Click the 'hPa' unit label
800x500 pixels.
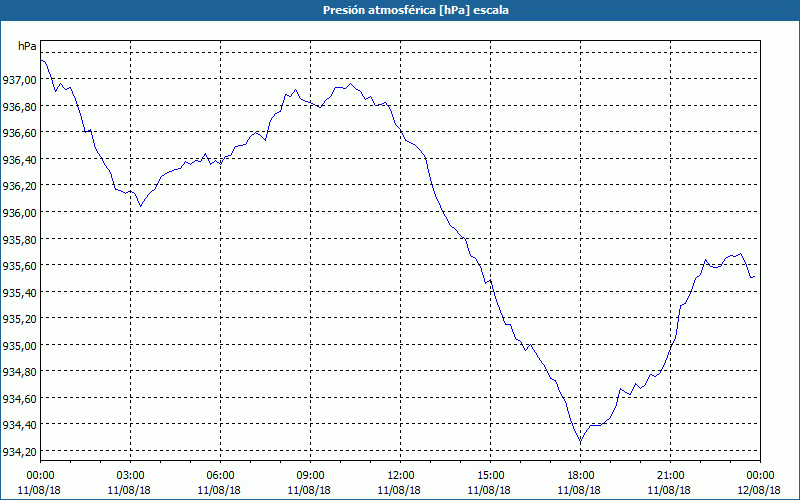click(x=27, y=46)
